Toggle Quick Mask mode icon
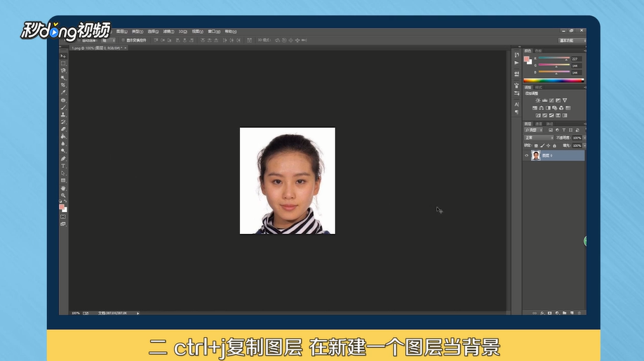644x361 pixels. click(x=63, y=217)
